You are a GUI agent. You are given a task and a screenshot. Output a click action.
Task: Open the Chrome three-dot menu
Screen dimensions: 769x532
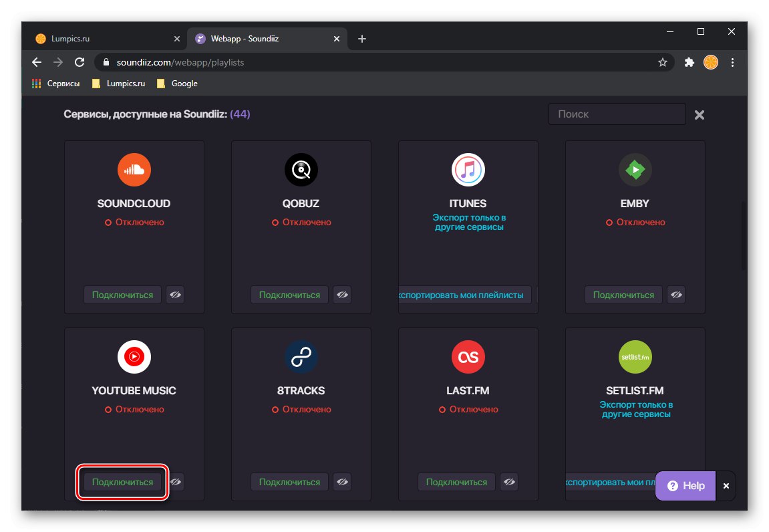[x=733, y=62]
